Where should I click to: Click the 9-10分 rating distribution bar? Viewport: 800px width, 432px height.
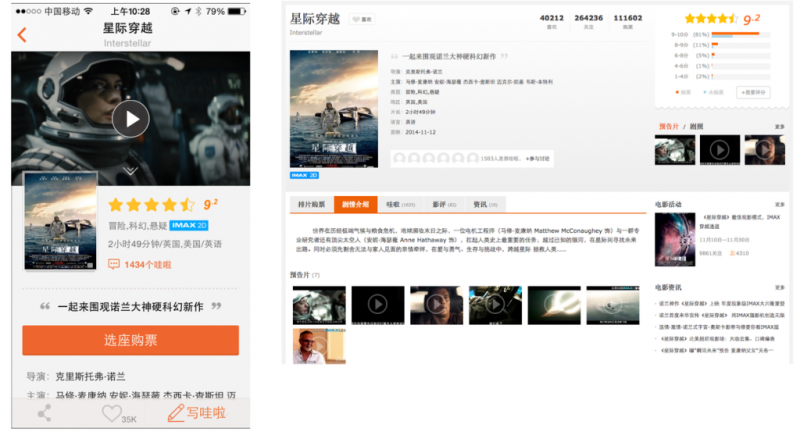click(740, 35)
